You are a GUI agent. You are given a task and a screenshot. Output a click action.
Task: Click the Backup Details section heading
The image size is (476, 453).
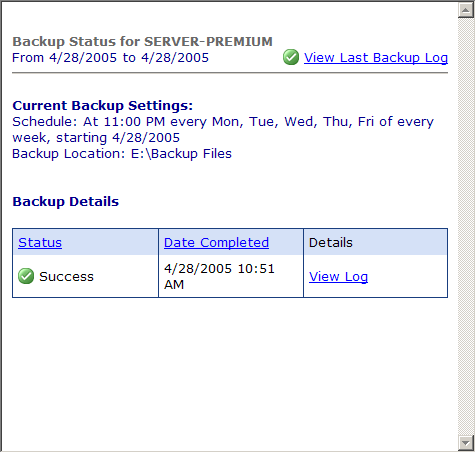[x=66, y=202]
